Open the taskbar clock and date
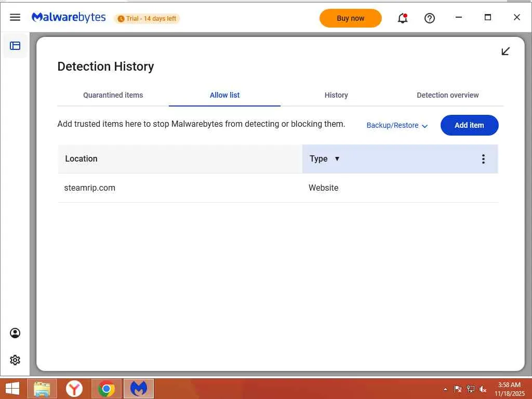The image size is (532, 399). pyautogui.click(x=509, y=389)
